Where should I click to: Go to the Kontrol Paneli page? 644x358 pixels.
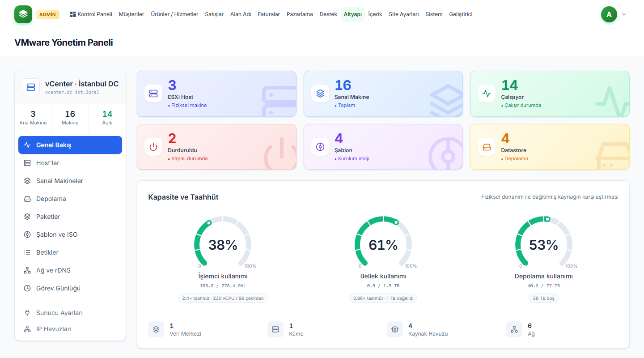(x=91, y=14)
